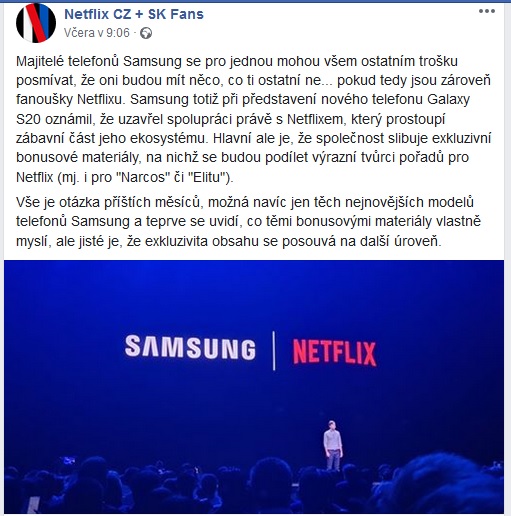Click the word "Elitu" in the post

206,177
